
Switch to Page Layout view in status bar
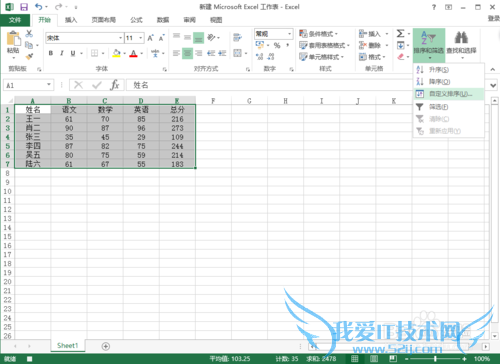click(374, 359)
